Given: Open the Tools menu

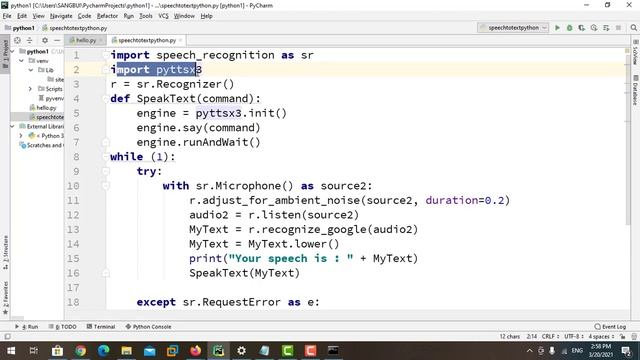Looking at the screenshot, I should (146, 16).
